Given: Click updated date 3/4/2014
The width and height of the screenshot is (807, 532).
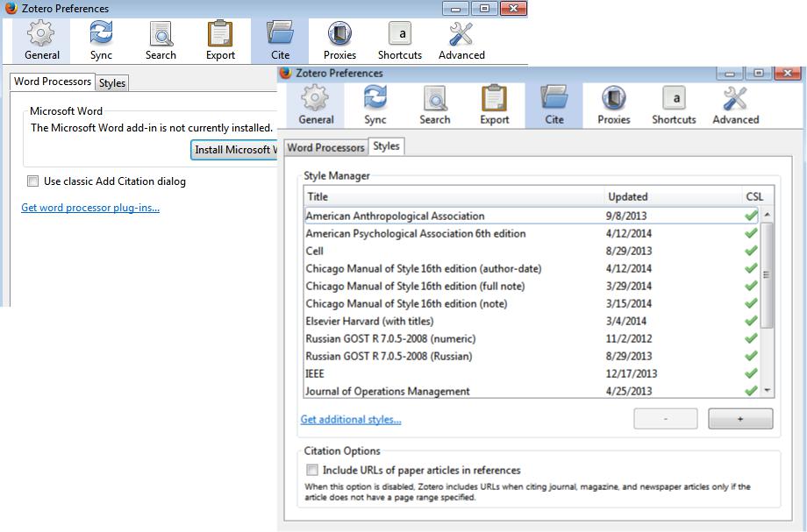Looking at the screenshot, I should tap(626, 322).
